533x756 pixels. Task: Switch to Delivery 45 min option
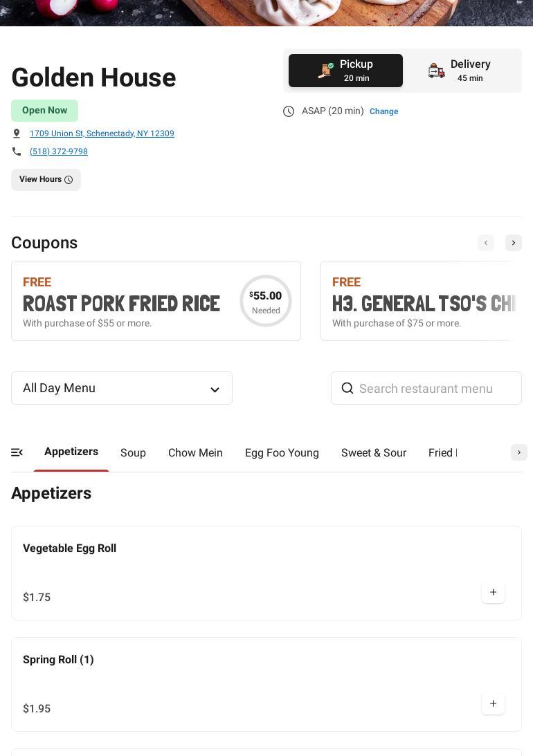(460, 71)
